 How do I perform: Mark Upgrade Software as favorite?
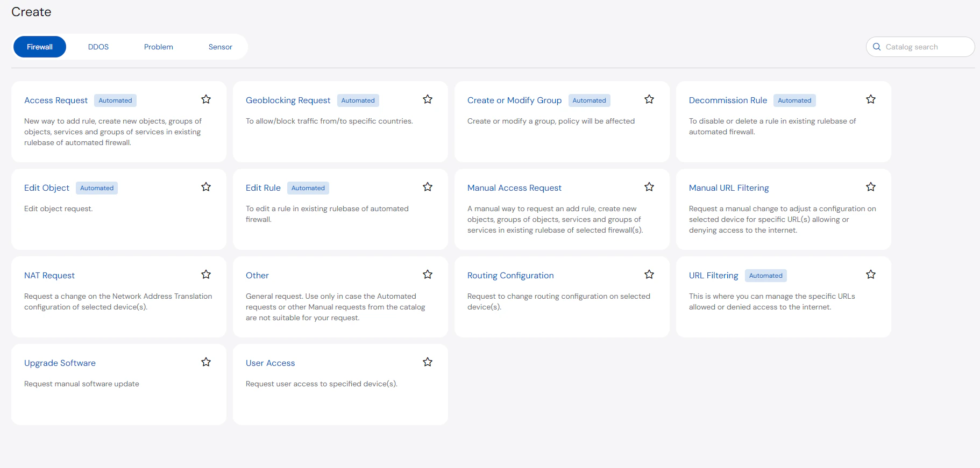click(206, 362)
